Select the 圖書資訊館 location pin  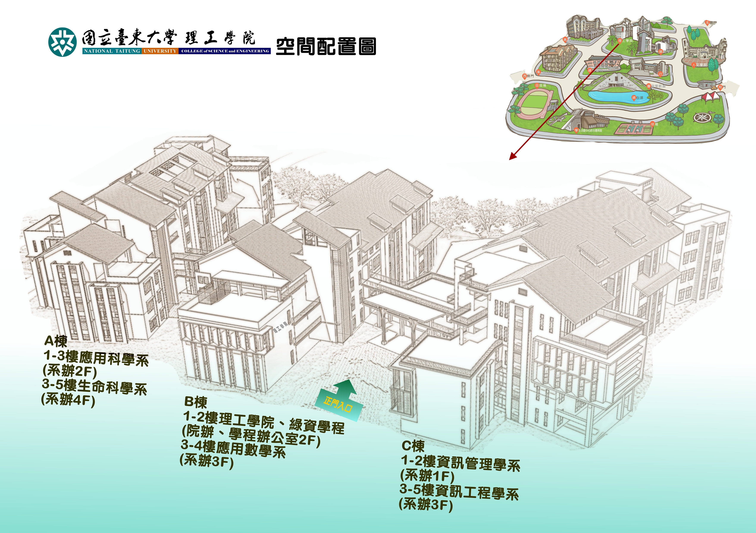point(649,86)
